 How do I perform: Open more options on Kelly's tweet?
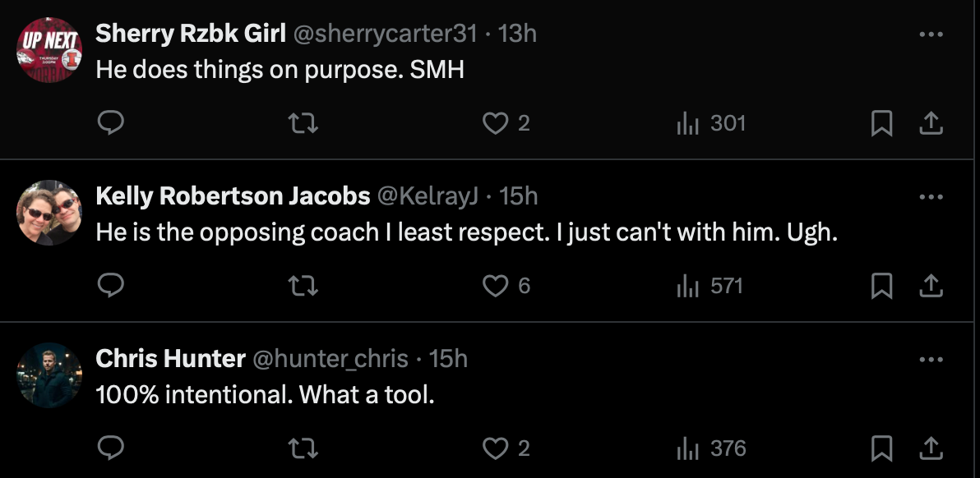(x=930, y=197)
